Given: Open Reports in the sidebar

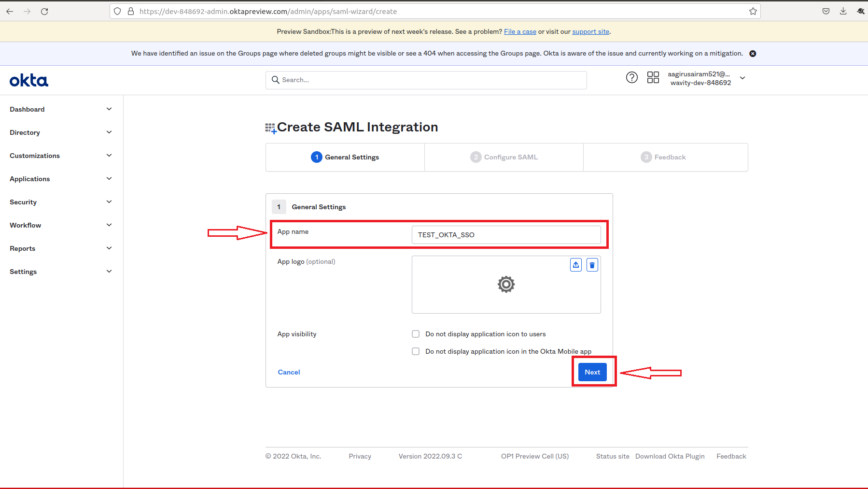Looking at the screenshot, I should (x=22, y=248).
